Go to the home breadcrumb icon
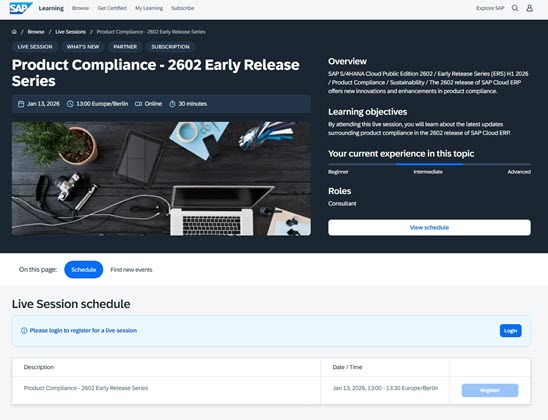Screen dimensions: 548x420 click(x=14, y=32)
